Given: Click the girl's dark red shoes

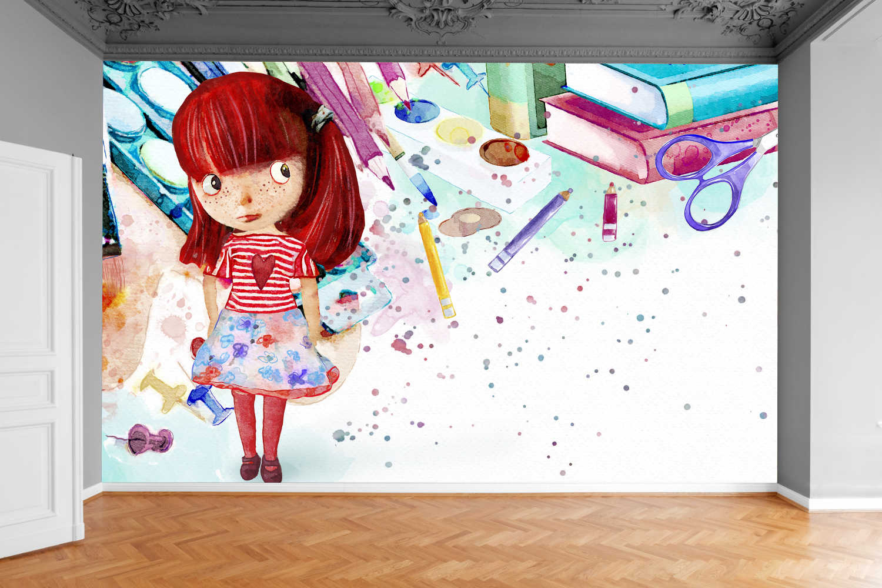Looking at the screenshot, I should tap(262, 467).
